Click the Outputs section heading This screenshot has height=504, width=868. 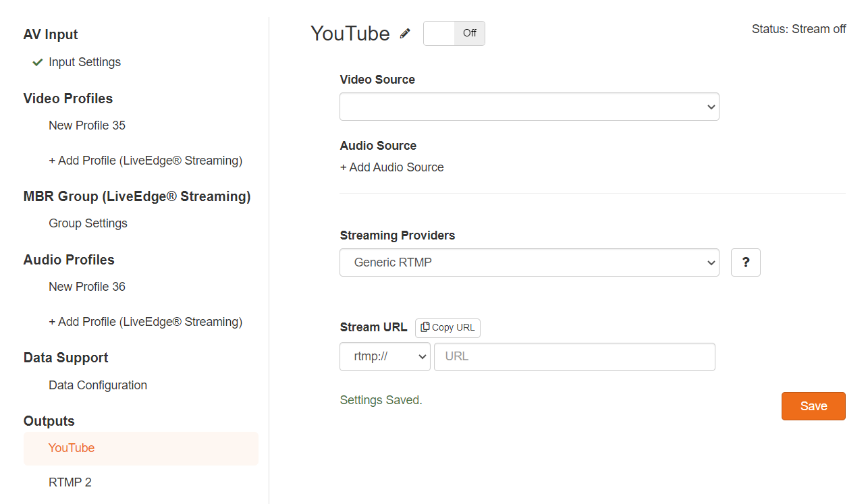click(x=49, y=421)
